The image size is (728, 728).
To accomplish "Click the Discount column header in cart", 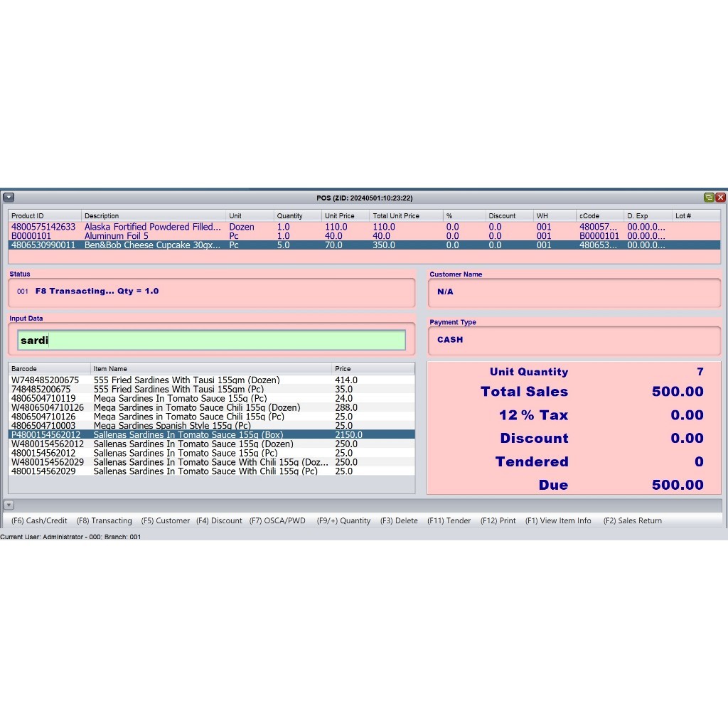I will click(x=509, y=216).
